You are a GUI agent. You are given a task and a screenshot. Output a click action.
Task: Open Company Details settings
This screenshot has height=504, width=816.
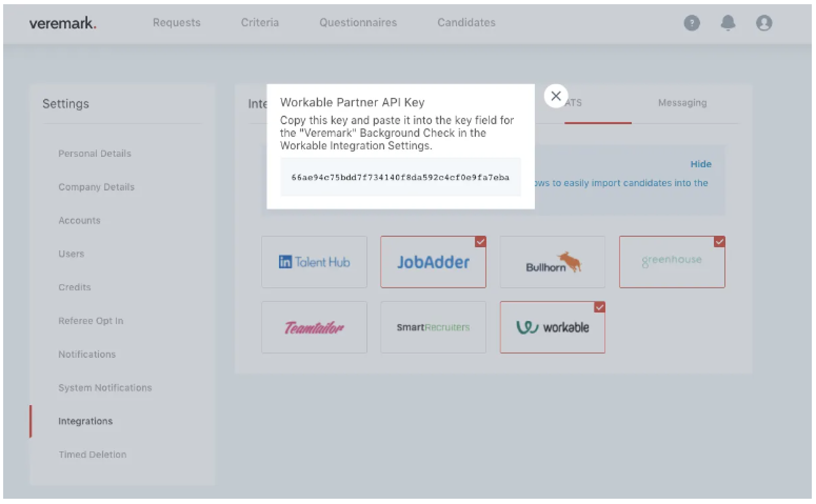pyautogui.click(x=96, y=187)
